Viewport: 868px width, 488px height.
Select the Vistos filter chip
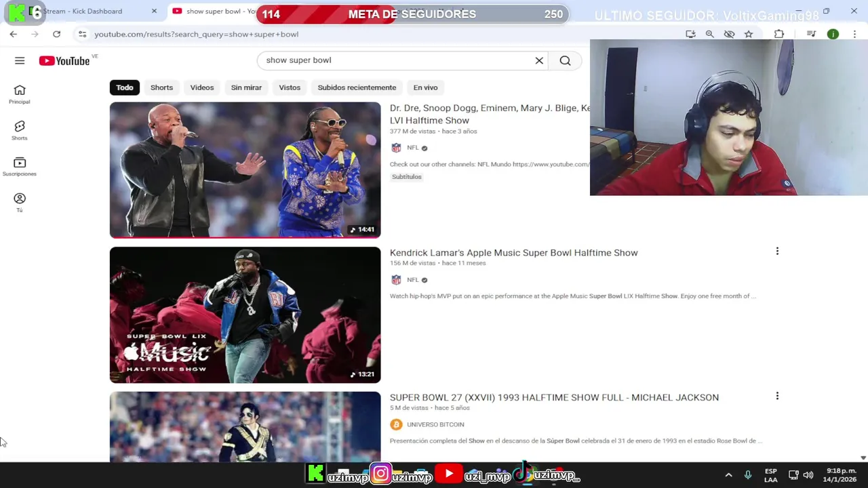click(x=290, y=87)
